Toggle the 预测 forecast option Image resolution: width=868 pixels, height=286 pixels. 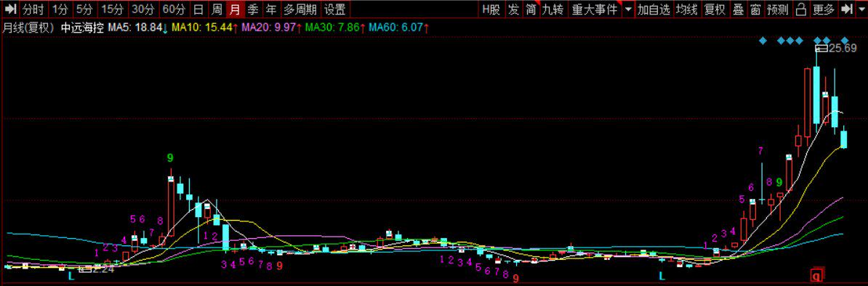coord(777,9)
